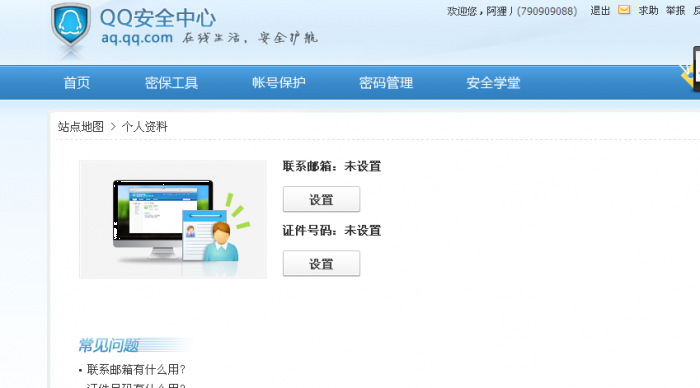Select the 帐号保护 tab

279,83
